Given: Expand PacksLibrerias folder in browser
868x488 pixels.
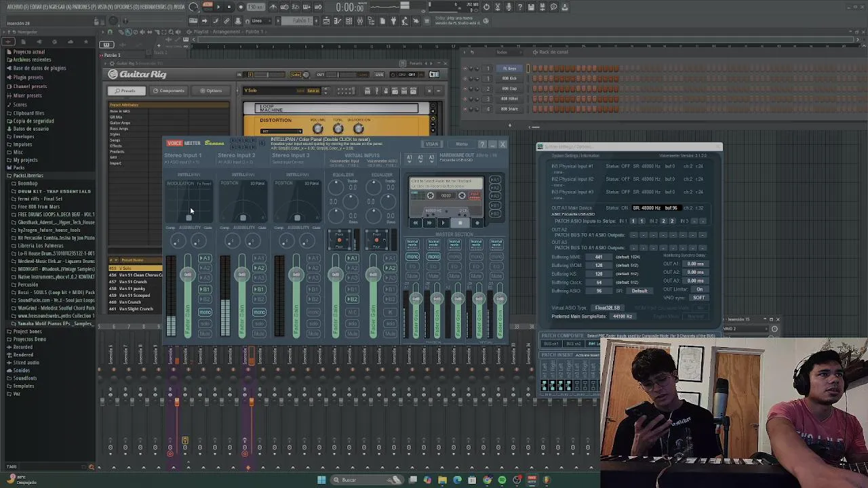Looking at the screenshot, I should 28,176.
